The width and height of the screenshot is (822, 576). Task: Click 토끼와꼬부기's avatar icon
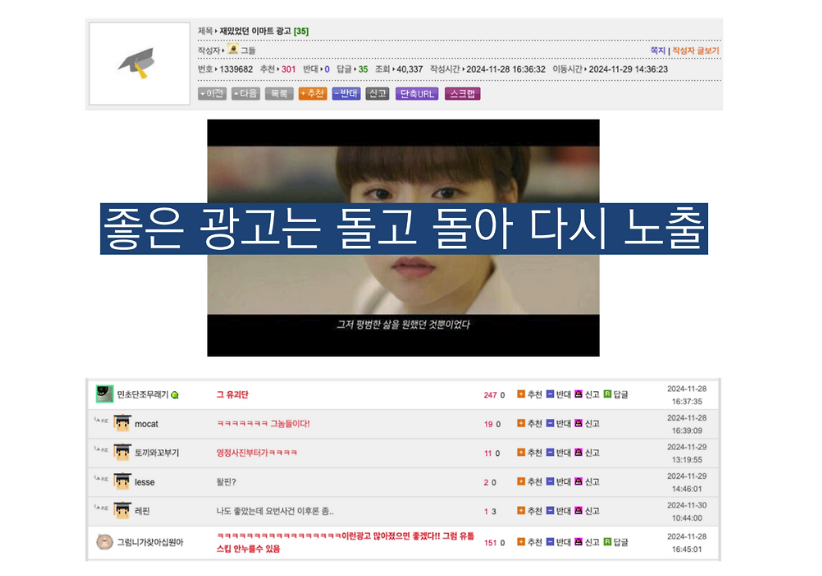point(122,452)
